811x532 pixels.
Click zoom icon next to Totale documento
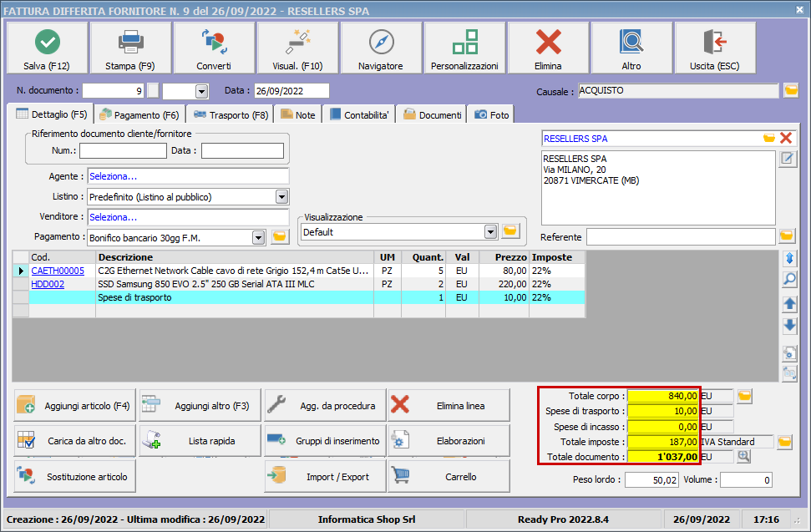tap(743, 457)
